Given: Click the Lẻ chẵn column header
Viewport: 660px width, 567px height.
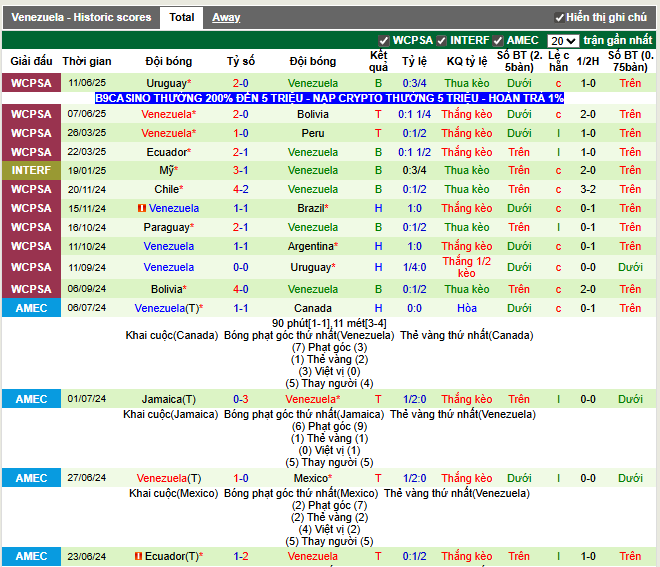Looking at the screenshot, I should click(559, 61).
